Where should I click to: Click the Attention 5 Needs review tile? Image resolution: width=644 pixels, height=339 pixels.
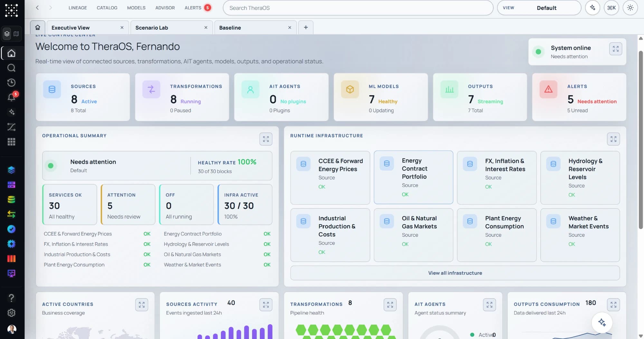[x=128, y=205]
